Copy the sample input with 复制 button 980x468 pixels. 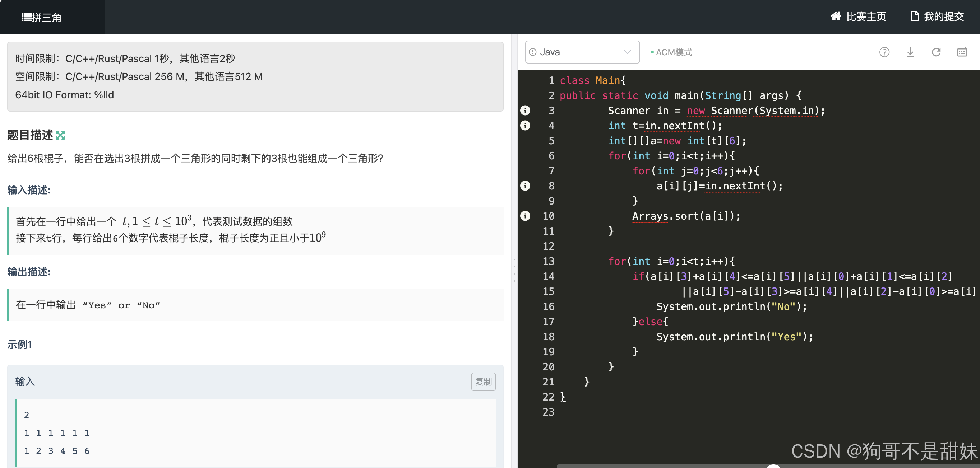click(483, 381)
